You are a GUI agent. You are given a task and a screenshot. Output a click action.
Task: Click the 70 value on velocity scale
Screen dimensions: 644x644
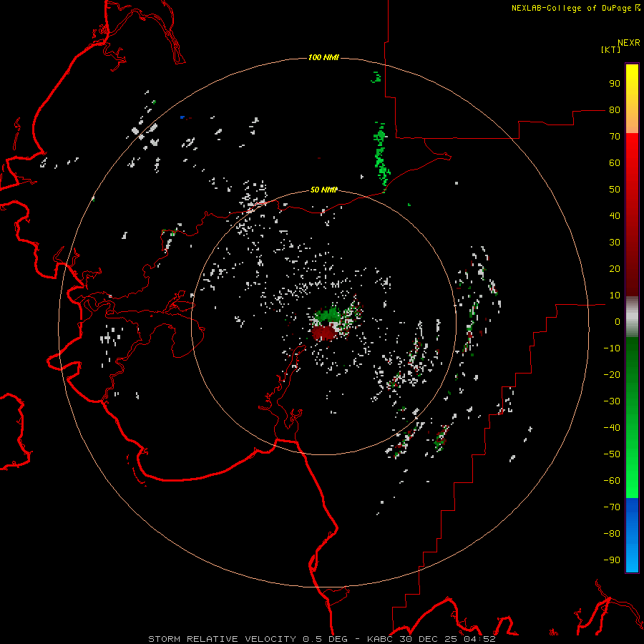tap(615, 137)
